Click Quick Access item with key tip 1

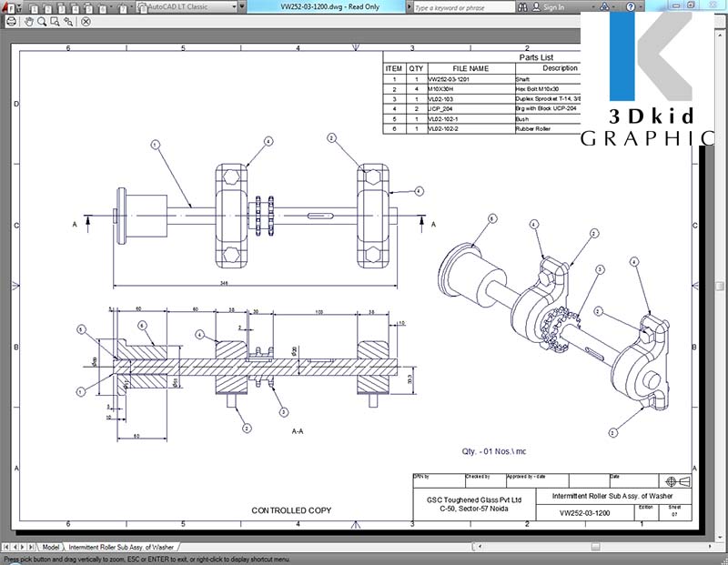click(34, 8)
